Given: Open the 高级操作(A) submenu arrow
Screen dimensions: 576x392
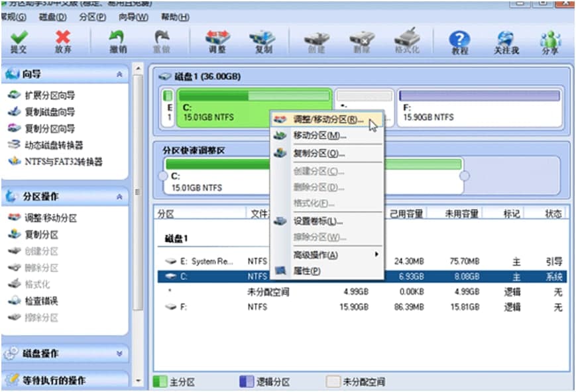Looking at the screenshot, I should [x=376, y=254].
